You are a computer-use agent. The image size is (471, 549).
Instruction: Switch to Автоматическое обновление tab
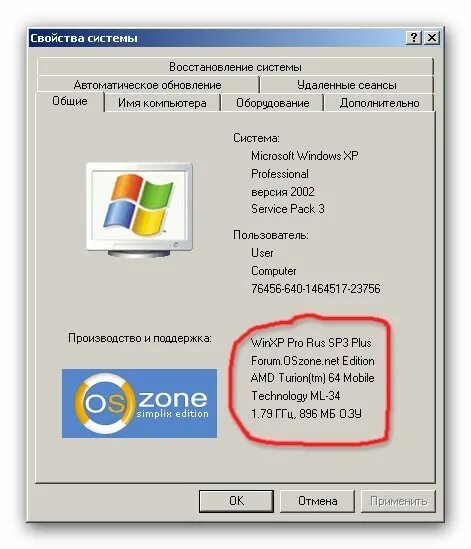pos(147,85)
